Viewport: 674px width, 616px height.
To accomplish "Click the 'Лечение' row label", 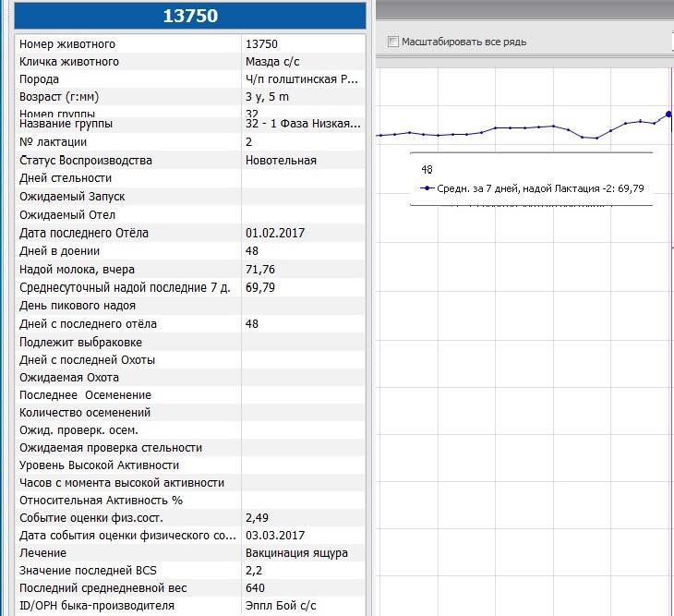I will click(x=42, y=553).
